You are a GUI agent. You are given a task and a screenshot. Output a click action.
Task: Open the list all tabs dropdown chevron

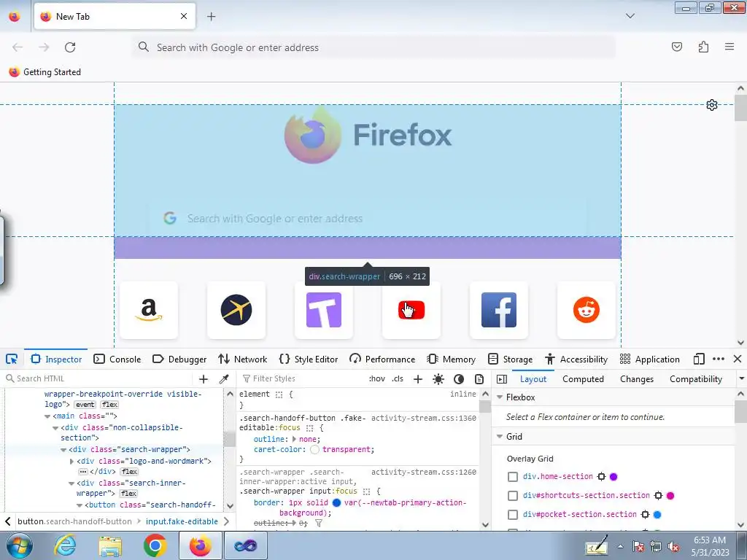630,16
